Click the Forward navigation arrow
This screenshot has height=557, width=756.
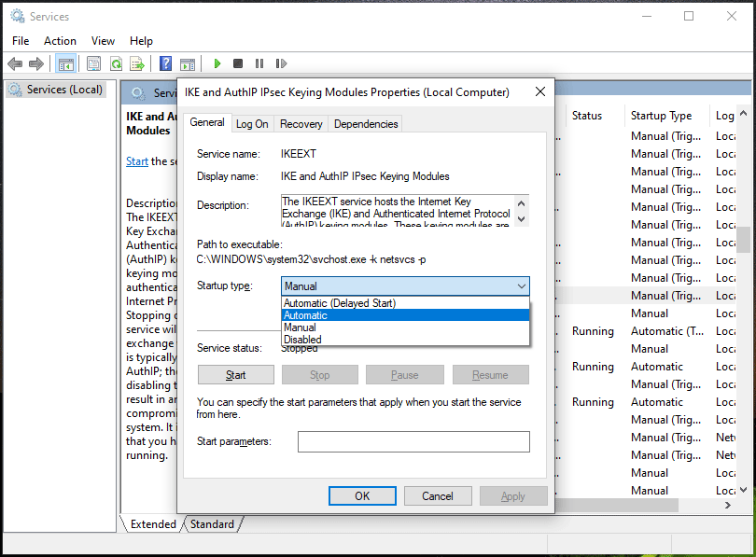pyautogui.click(x=35, y=63)
